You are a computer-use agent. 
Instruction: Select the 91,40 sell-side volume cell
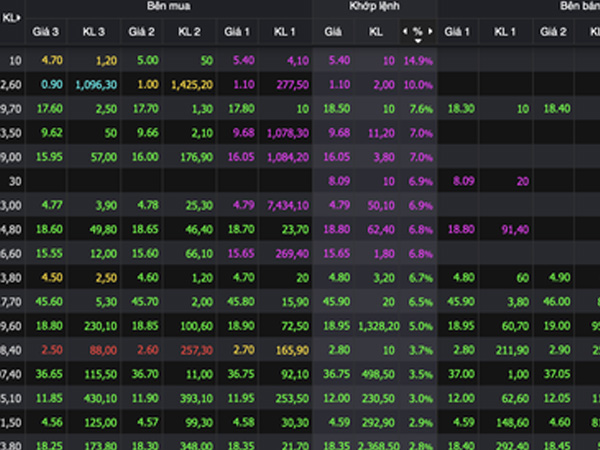[x=513, y=228]
